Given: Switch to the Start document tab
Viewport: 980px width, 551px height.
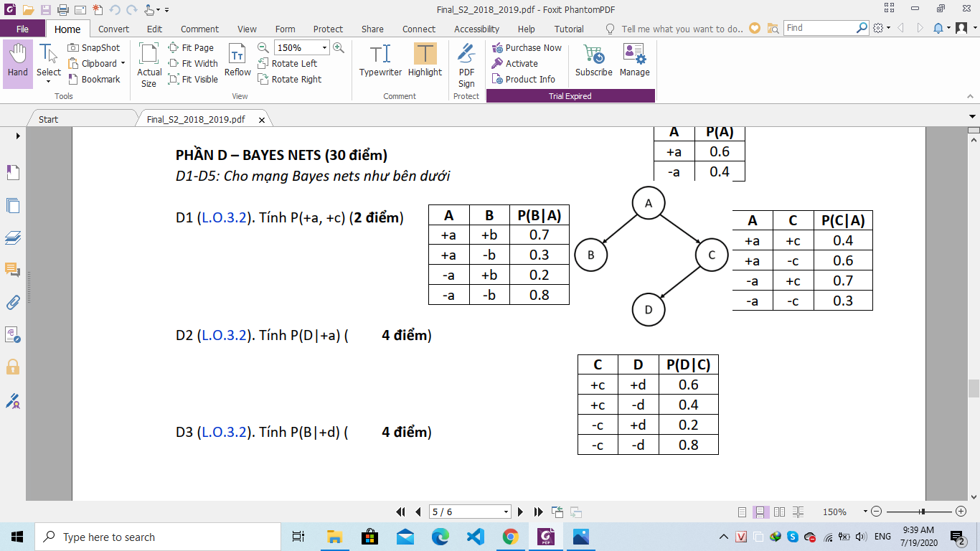Looking at the screenshot, I should [49, 119].
